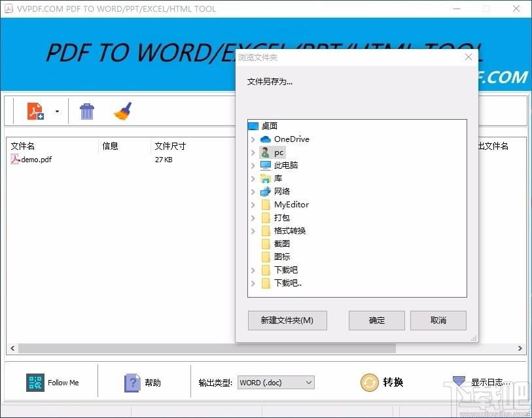Click the Follow Me QR code icon
The height and width of the screenshot is (418, 532).
(35, 383)
